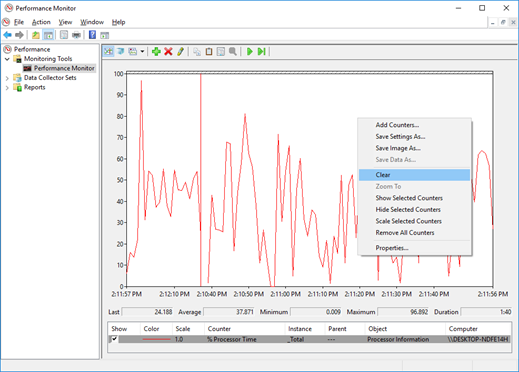This screenshot has width=519, height=372.
Task: Add a counter with green plus
Action: [156, 51]
